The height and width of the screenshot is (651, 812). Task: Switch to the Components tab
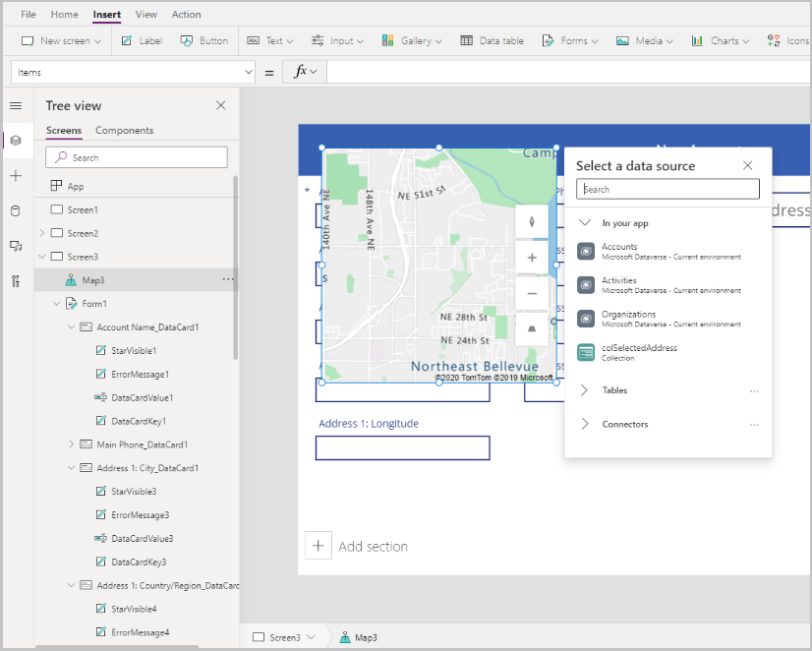(124, 131)
